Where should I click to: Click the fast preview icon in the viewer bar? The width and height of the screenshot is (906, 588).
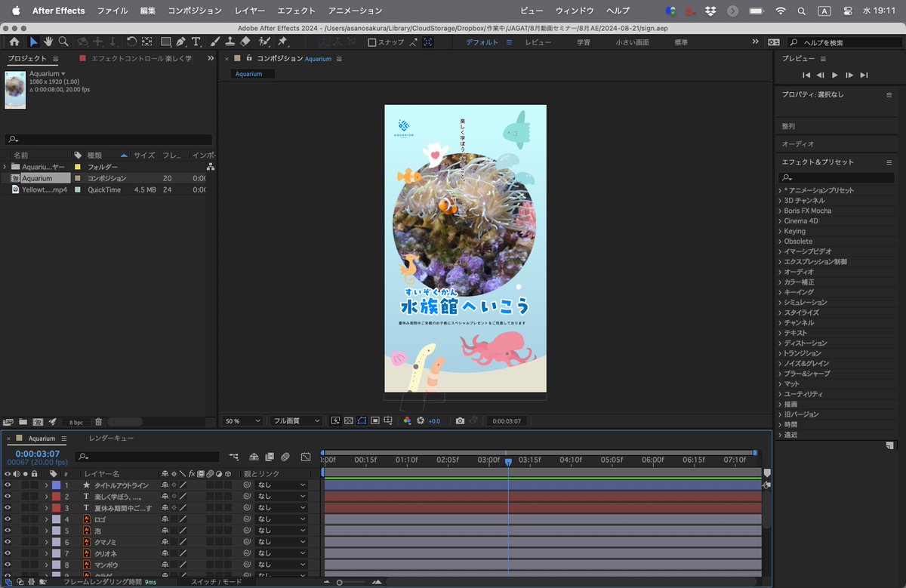point(335,420)
